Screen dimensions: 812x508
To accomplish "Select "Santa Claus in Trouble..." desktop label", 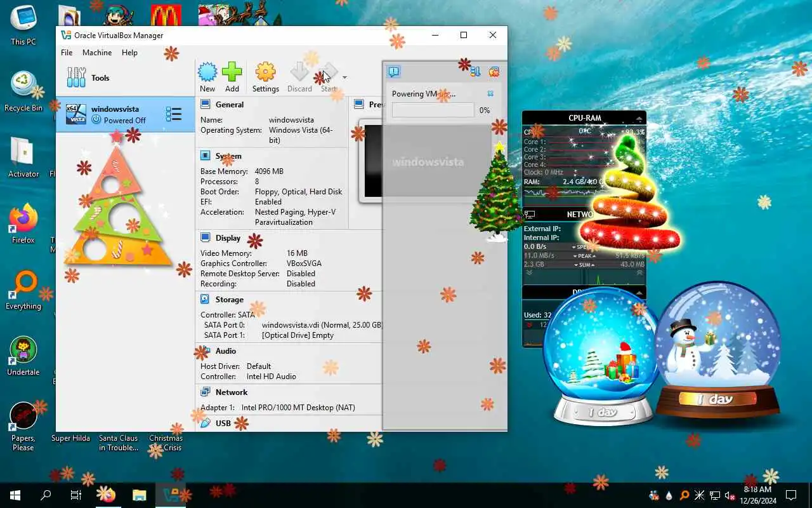I will click(x=119, y=443).
